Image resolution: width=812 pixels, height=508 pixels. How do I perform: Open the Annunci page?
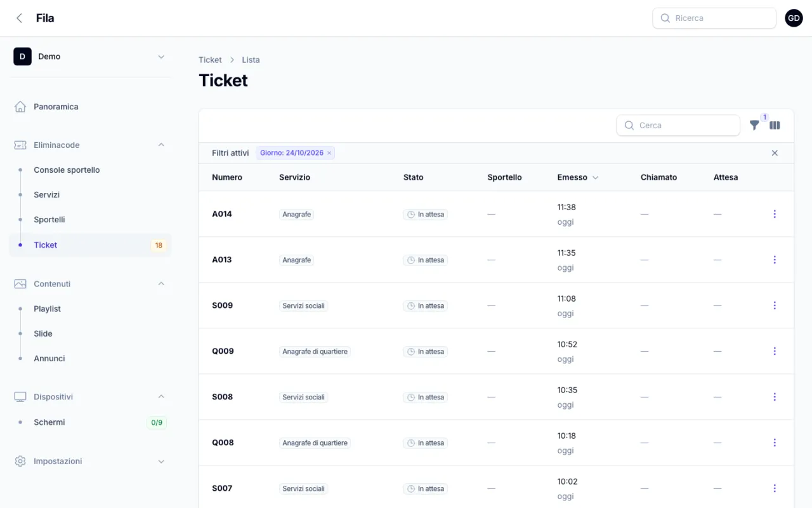pos(90,358)
